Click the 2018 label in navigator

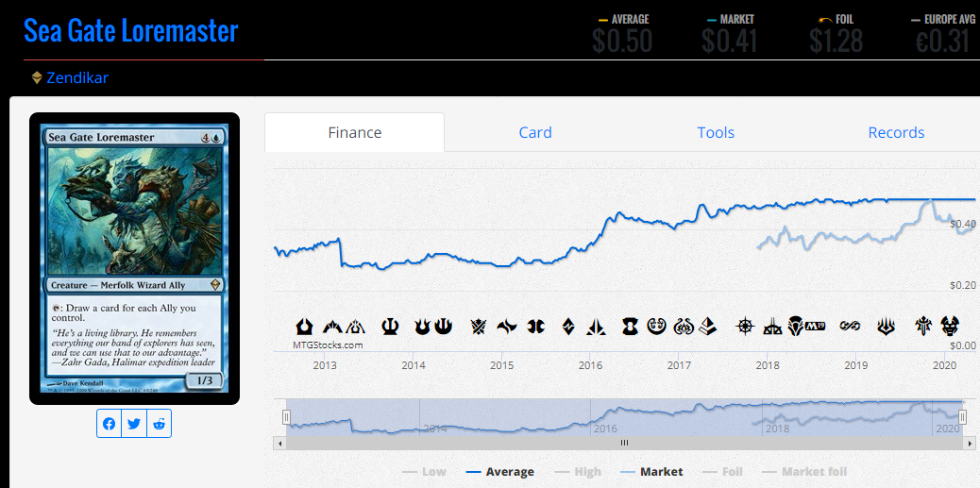(x=777, y=429)
